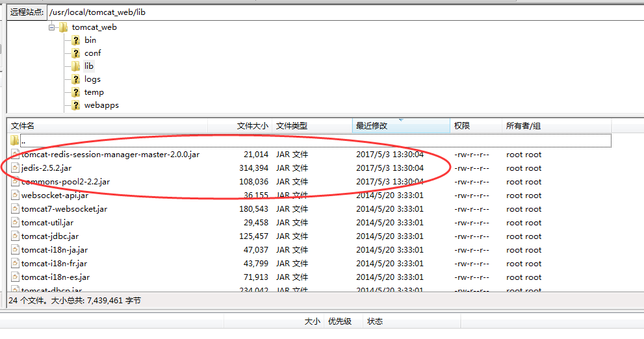Select the logs folder in tree

92,79
